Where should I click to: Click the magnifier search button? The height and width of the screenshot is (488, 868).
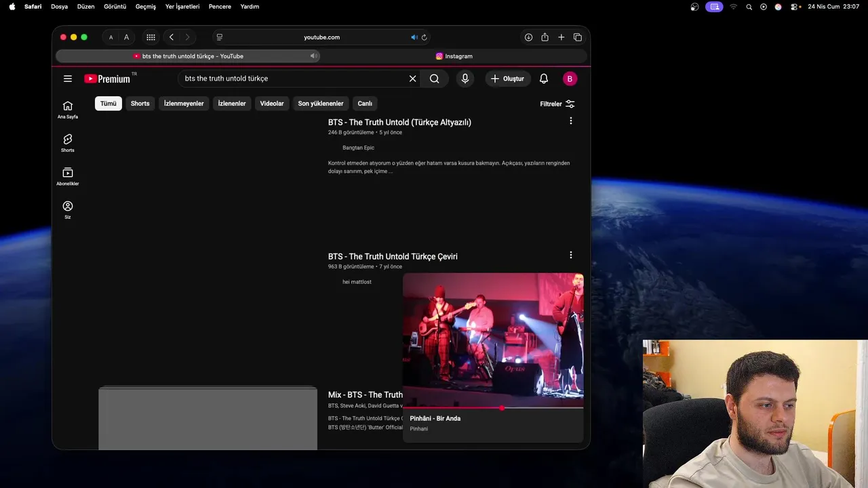(x=435, y=79)
